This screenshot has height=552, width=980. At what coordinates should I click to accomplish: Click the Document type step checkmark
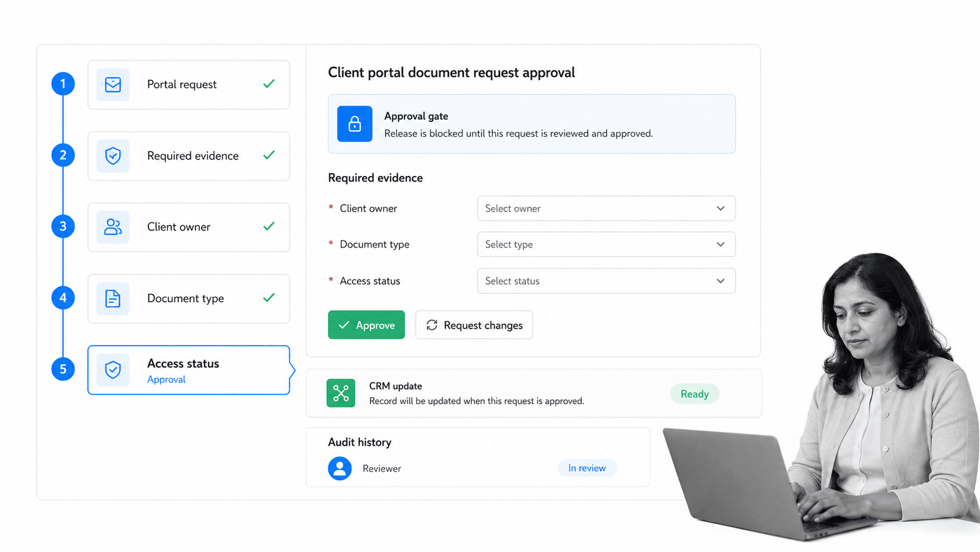269,298
